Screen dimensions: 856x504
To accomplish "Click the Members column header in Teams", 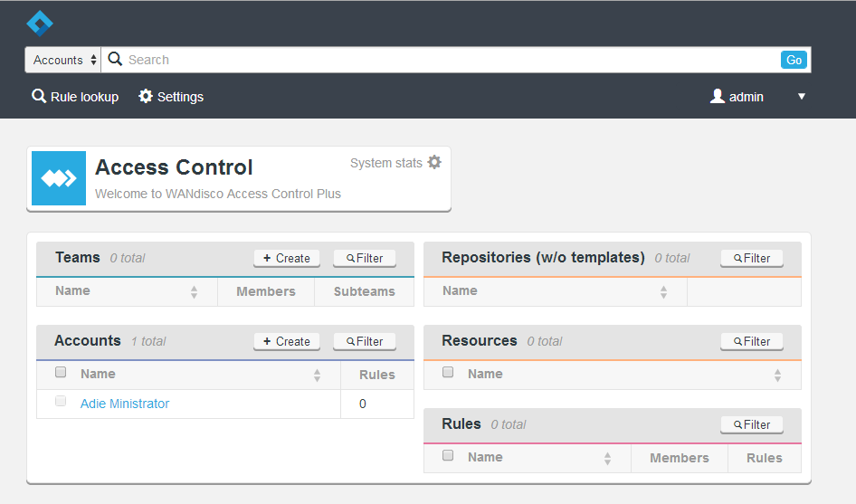I will point(266,291).
